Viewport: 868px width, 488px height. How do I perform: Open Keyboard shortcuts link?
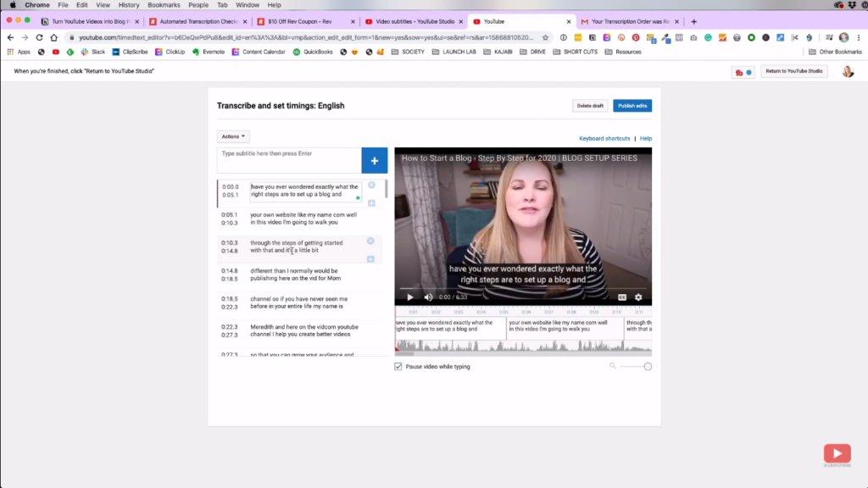point(604,138)
